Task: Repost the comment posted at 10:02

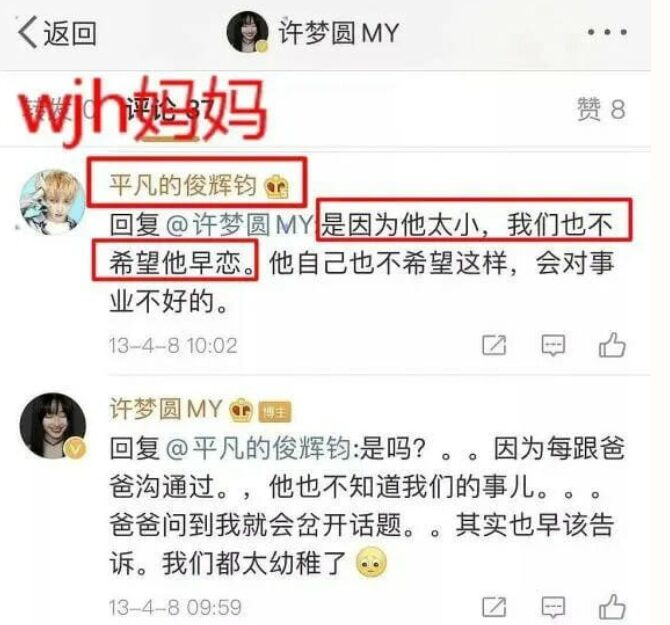Action: pos(494,345)
